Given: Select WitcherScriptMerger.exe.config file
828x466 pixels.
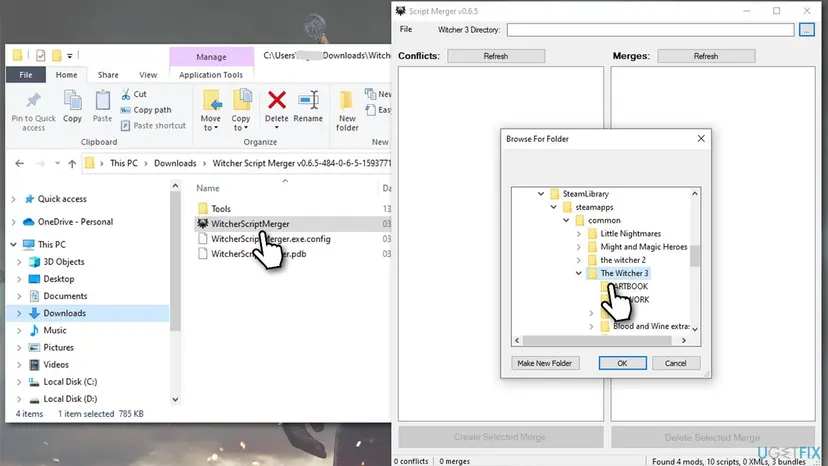Looking at the screenshot, I should click(x=270, y=239).
